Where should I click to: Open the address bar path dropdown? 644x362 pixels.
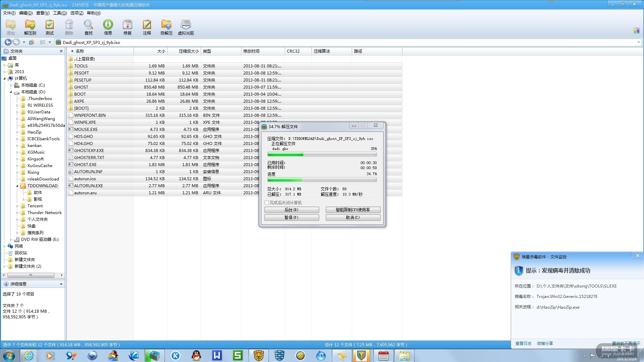point(638,42)
